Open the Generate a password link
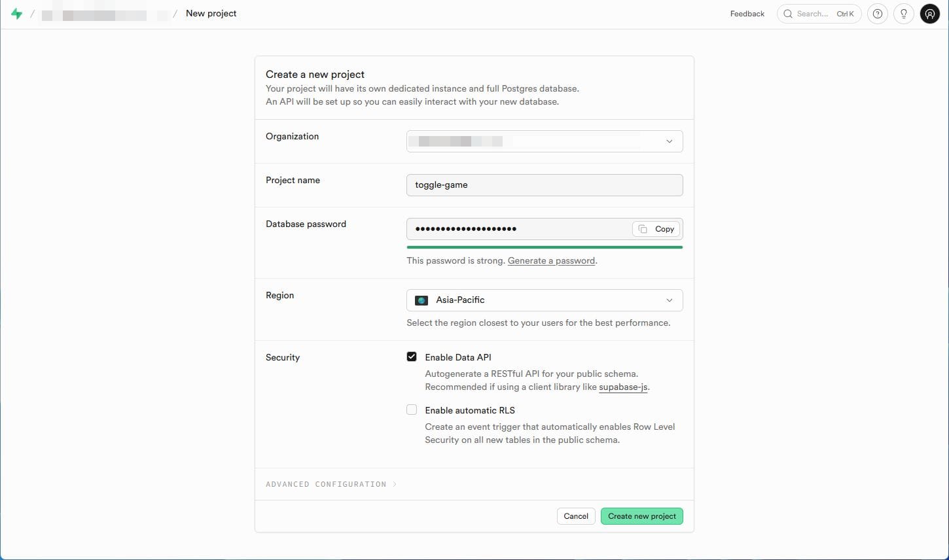The image size is (949, 560). pos(550,260)
